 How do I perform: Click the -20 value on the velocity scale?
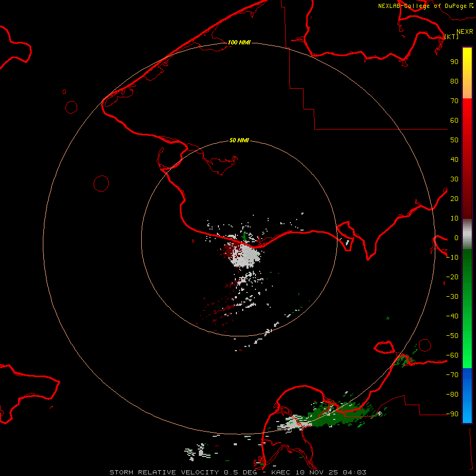tap(452, 277)
